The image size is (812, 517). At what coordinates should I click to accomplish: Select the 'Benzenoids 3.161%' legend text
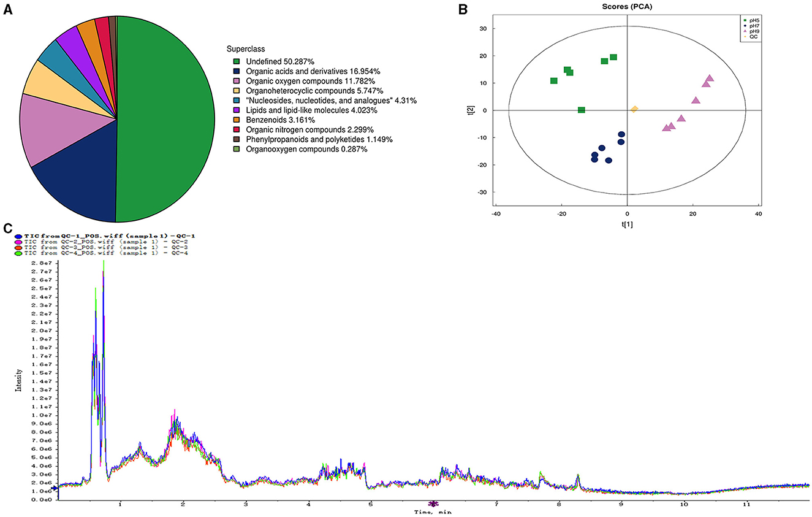(281, 120)
